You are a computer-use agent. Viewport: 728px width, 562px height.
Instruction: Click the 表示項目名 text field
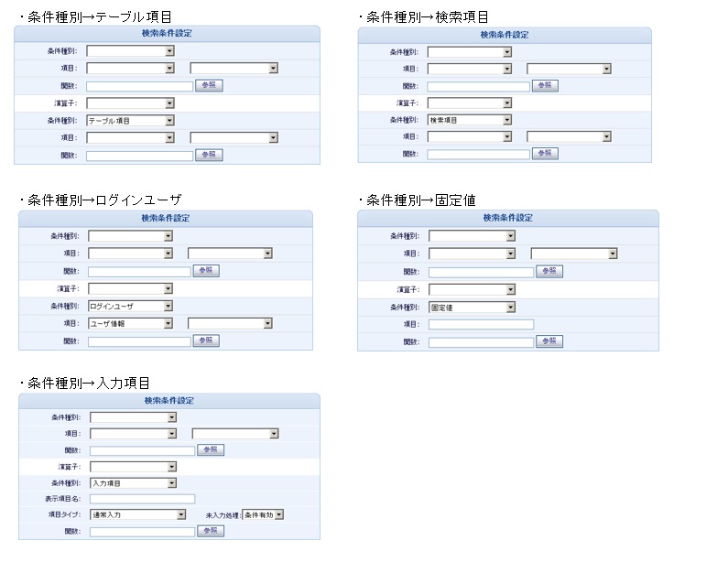(143, 499)
